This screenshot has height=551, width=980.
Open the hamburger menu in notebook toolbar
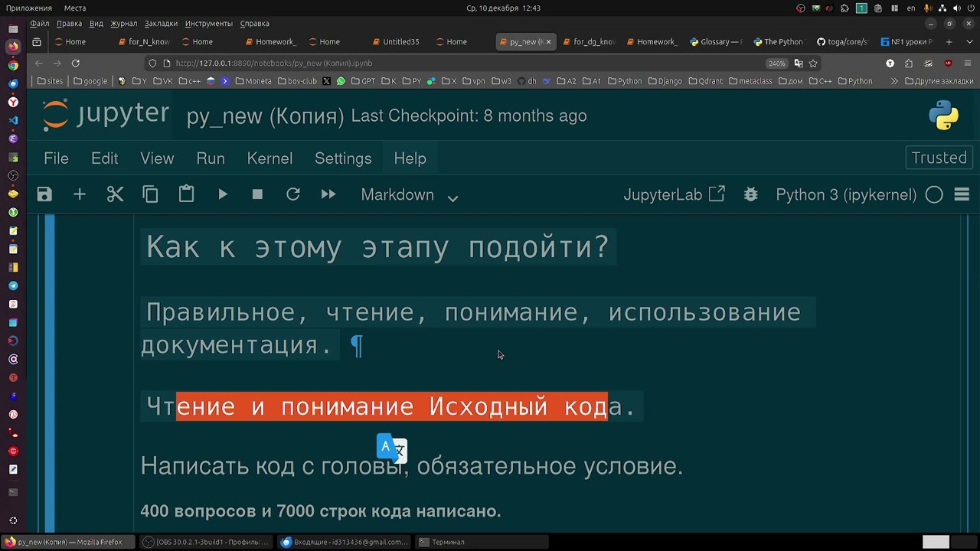click(962, 194)
